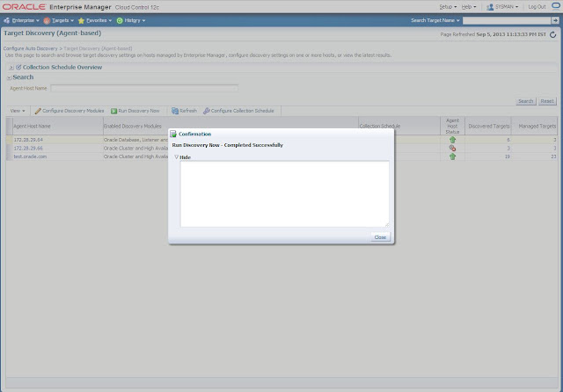Viewport: 563px width, 392px height.
Task: Click Discovered Targets count for test.oracle.com
Action: pos(507,156)
